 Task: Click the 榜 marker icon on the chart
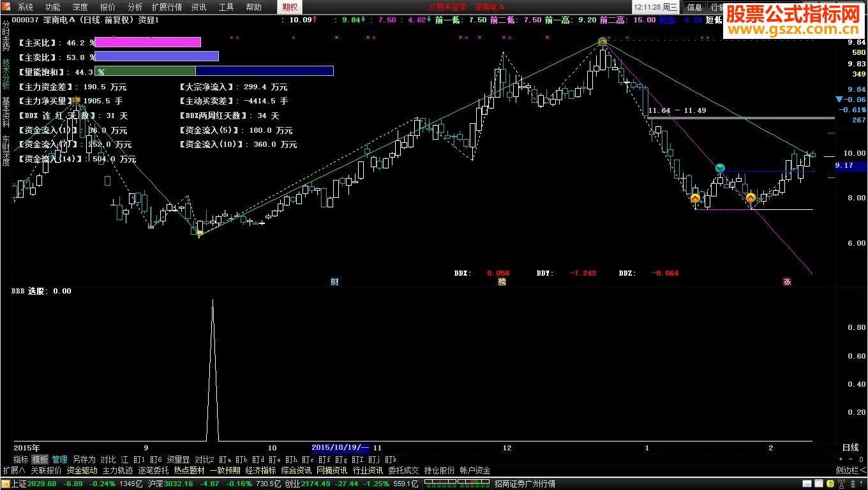502,282
